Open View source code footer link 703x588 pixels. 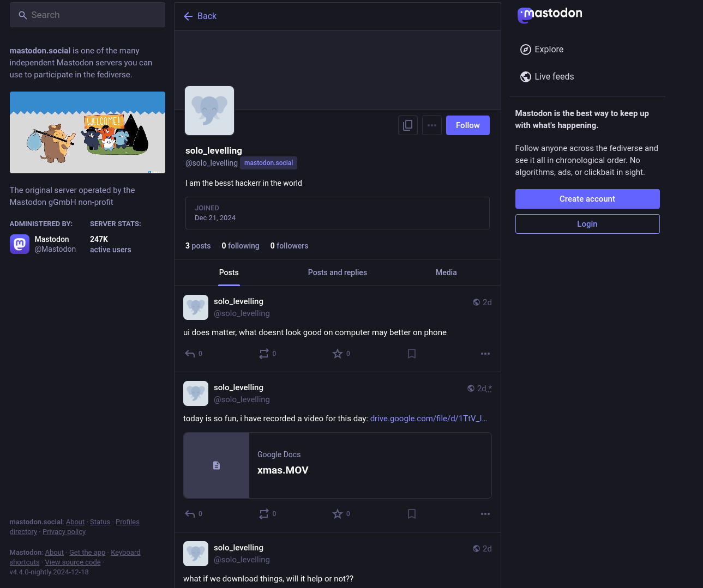pos(73,562)
